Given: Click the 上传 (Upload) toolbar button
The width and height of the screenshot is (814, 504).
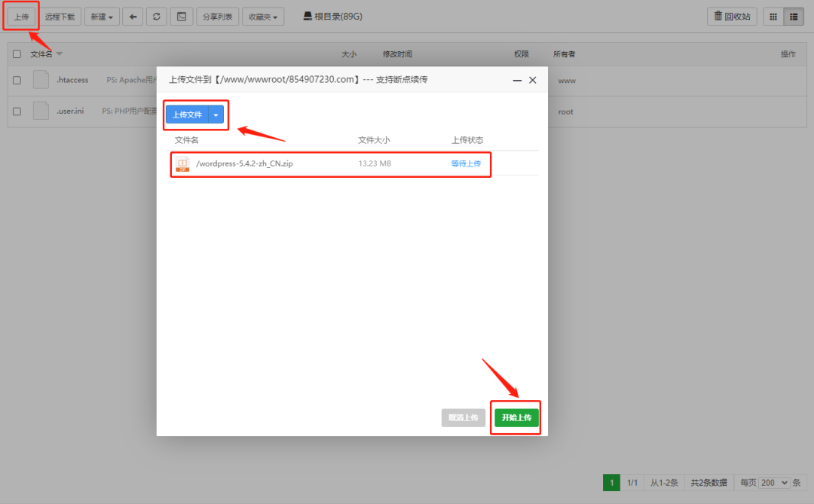Looking at the screenshot, I should 21,17.
